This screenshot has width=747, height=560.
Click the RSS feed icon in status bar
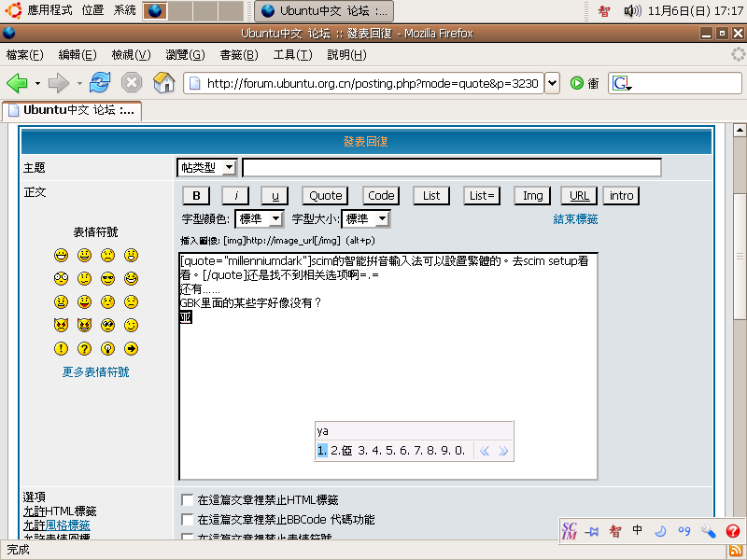[x=736, y=551]
